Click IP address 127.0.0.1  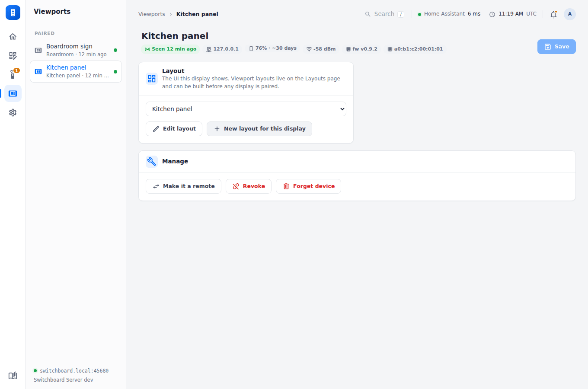[x=222, y=49]
